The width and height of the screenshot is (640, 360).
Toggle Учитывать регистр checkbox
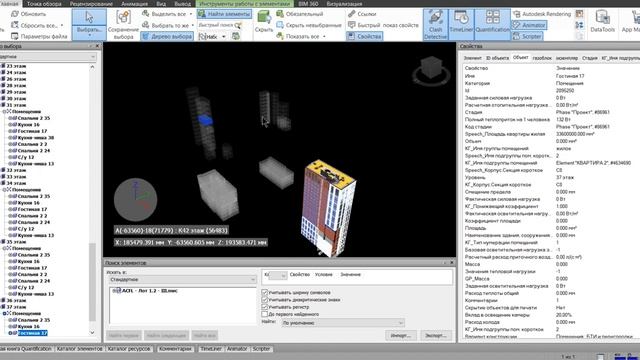pos(264,307)
